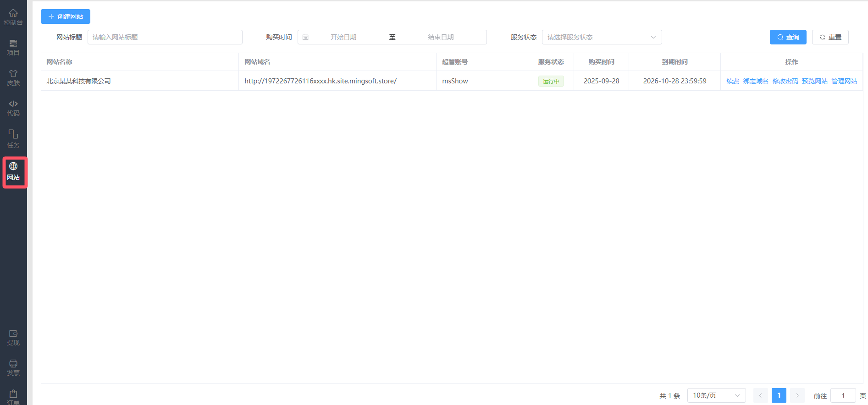Open the 管理网站 link
The height and width of the screenshot is (405, 868).
pyautogui.click(x=844, y=81)
